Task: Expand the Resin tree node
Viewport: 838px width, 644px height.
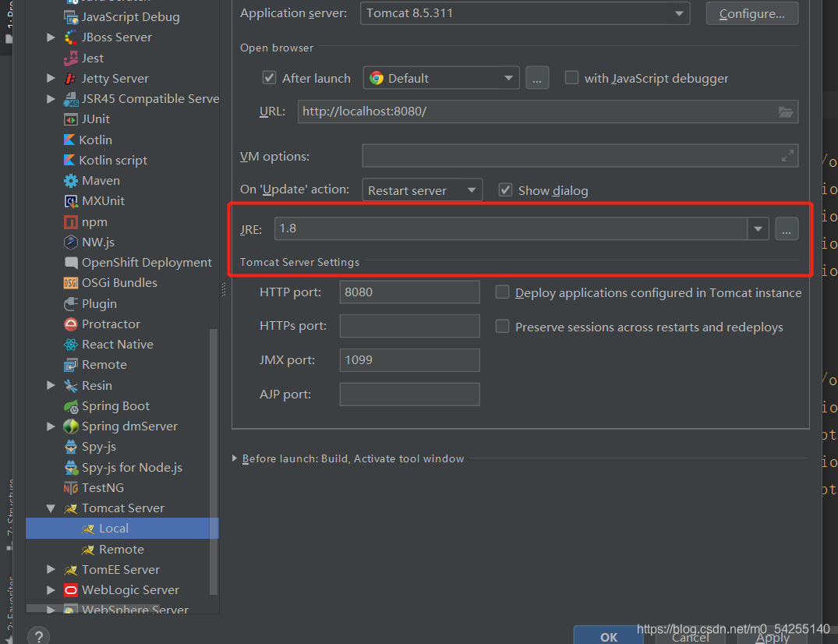Action: [x=51, y=385]
